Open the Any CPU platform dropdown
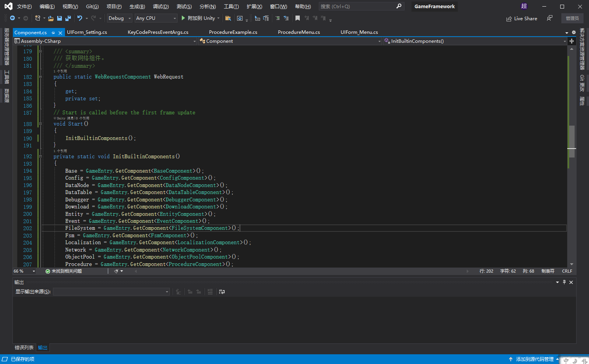Image resolution: width=589 pixels, height=364 pixels. point(156,18)
